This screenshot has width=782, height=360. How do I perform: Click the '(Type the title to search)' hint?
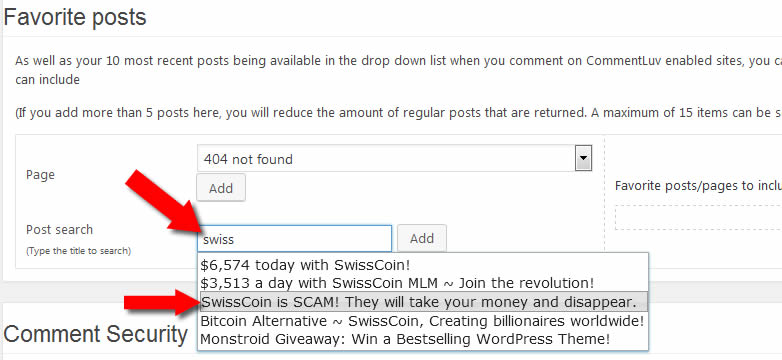(x=78, y=251)
